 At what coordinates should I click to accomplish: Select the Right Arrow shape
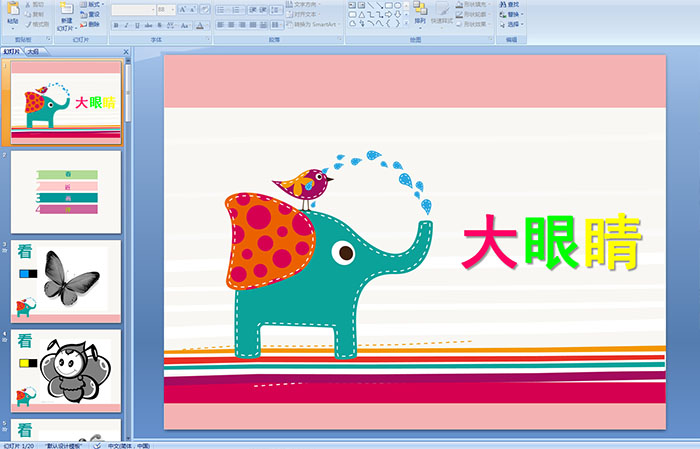click(388, 14)
